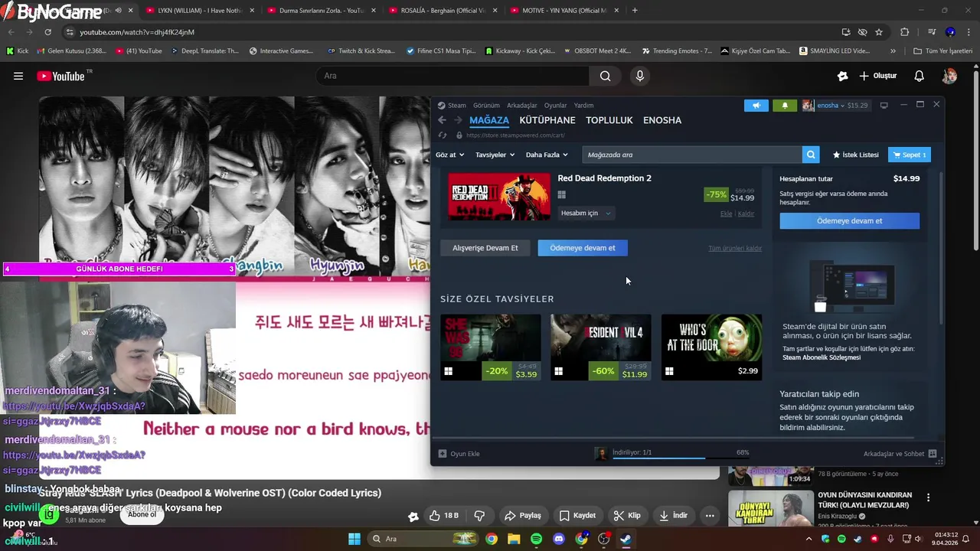This screenshot has width=980, height=551.
Task: Open the Resident Evil 4 recommendation thumbnail
Action: click(601, 338)
